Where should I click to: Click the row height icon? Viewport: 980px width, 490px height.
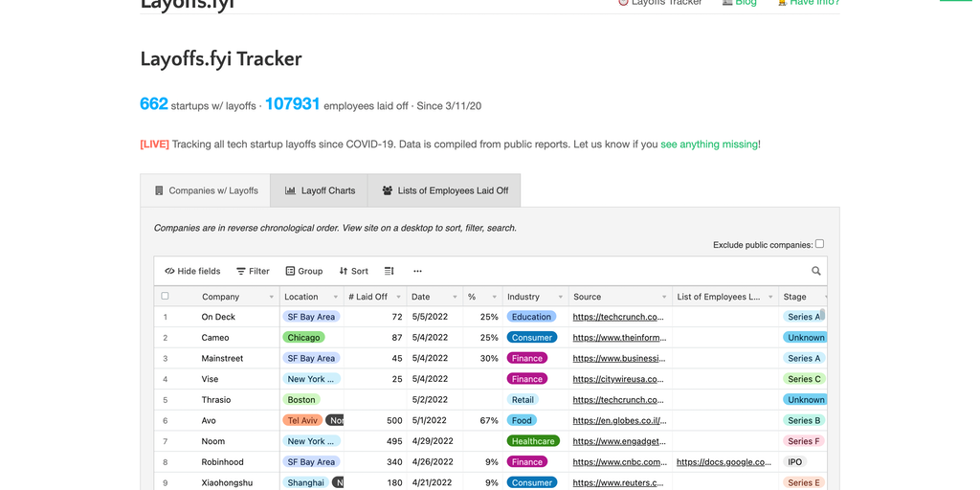tap(390, 271)
